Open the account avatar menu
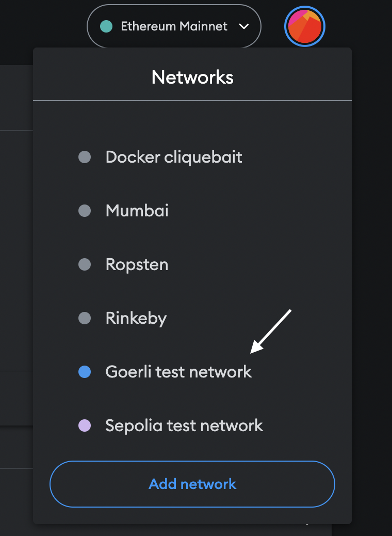Image resolution: width=392 pixels, height=536 pixels. 305,26
